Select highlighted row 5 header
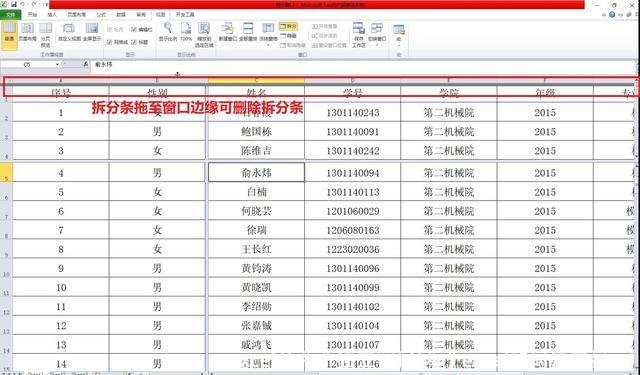This screenshot has width=640, height=375. 6,172
